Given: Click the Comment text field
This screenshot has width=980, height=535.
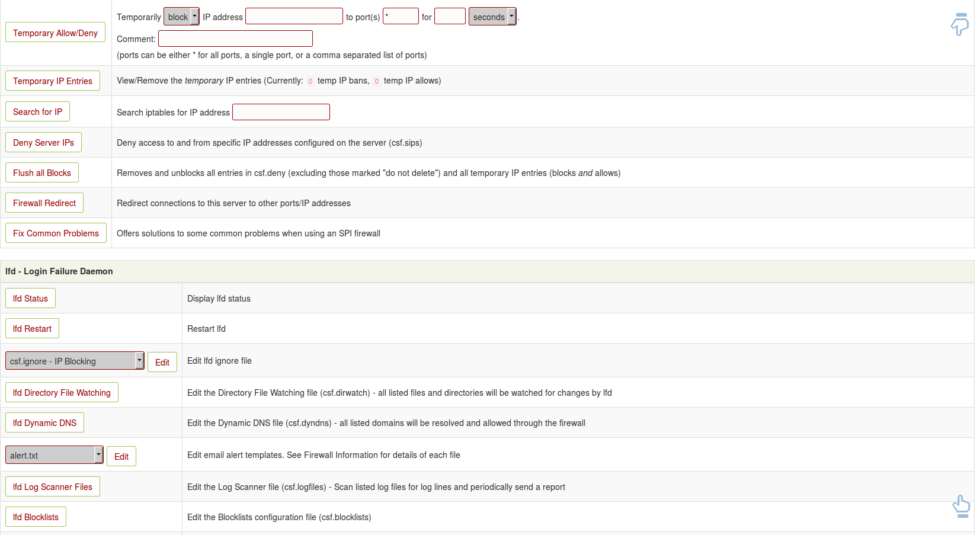Looking at the screenshot, I should [x=235, y=39].
